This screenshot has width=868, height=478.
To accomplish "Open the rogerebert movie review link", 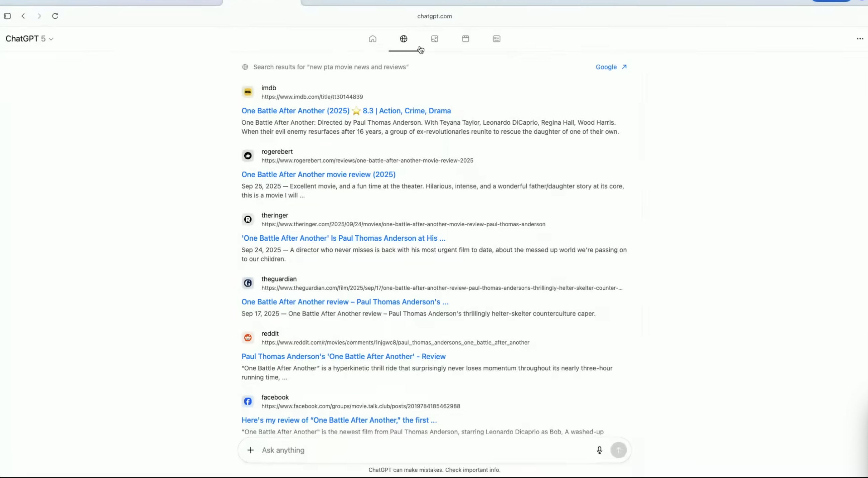I will [x=318, y=174].
